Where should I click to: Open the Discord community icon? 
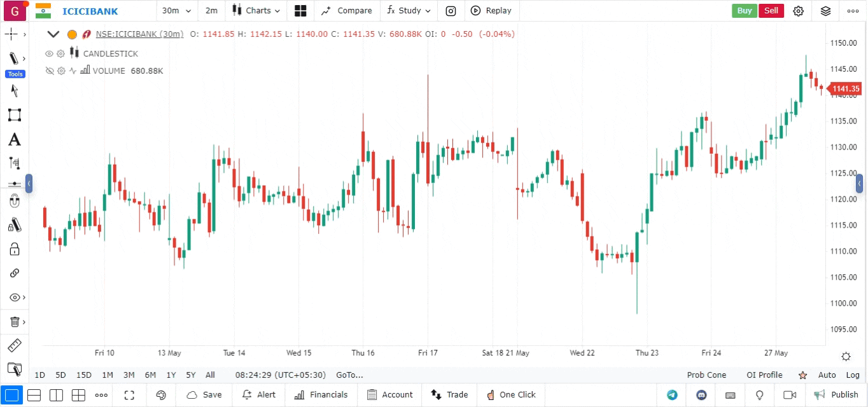point(701,395)
